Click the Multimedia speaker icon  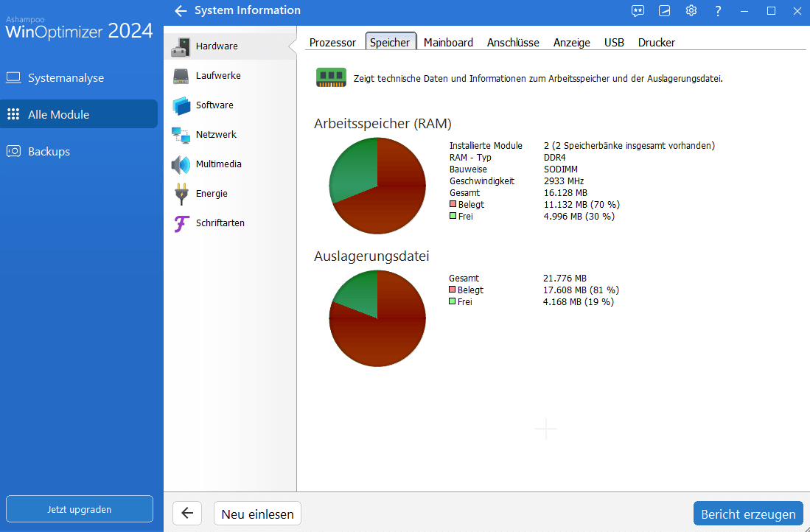coord(181,164)
